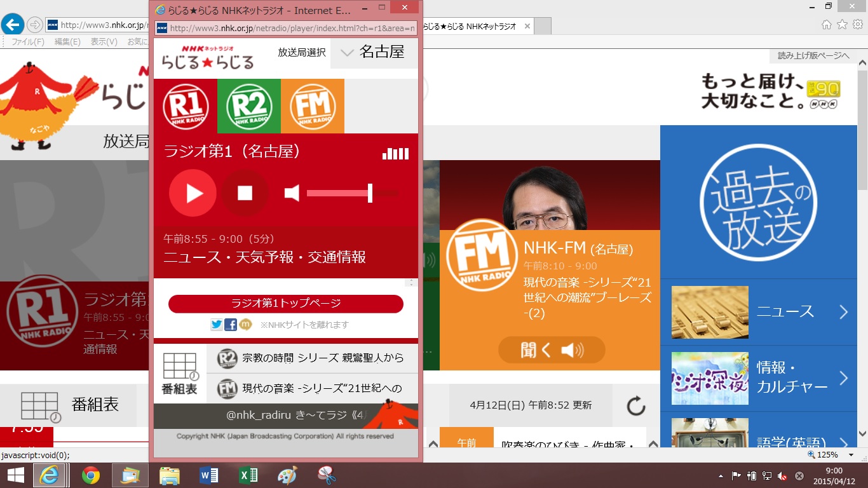Go back in main Internet Explorer window
This screenshot has height=488, width=868.
click(13, 25)
